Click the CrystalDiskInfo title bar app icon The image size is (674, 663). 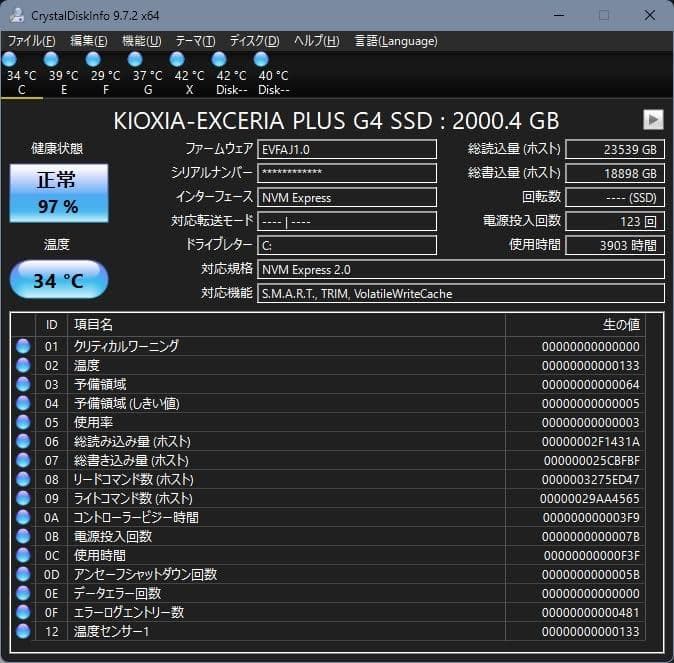point(17,15)
